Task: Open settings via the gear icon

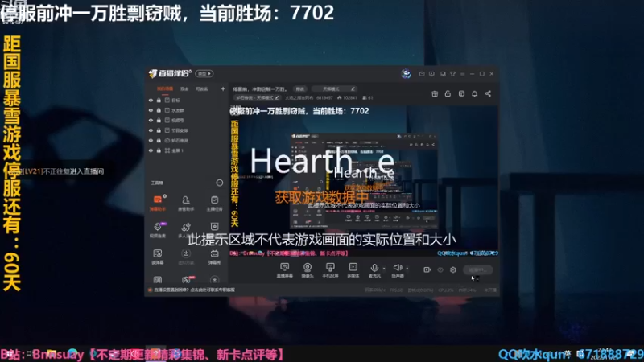Action: click(x=453, y=269)
